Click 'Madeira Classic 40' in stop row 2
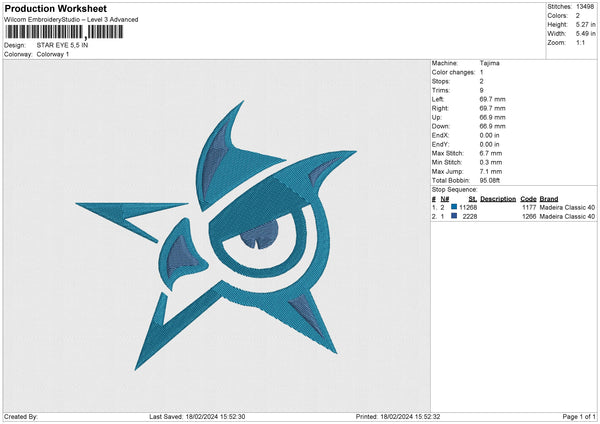This screenshot has height=424, width=600. click(x=567, y=217)
